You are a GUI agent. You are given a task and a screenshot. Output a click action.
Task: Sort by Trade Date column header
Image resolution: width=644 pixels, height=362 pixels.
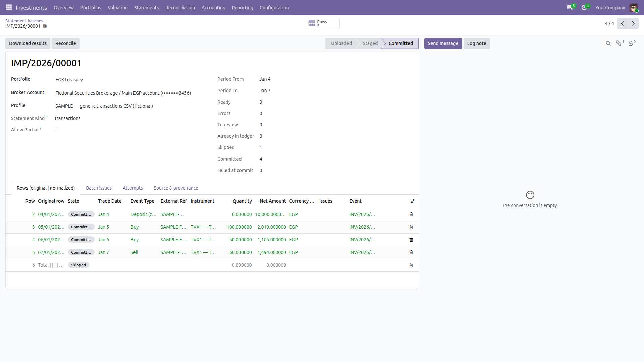tap(110, 201)
